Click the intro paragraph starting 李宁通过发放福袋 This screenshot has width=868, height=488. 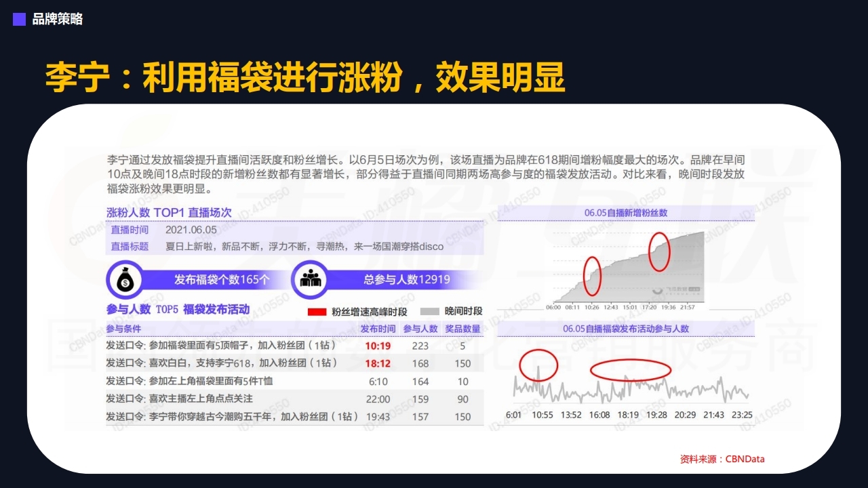click(426, 174)
